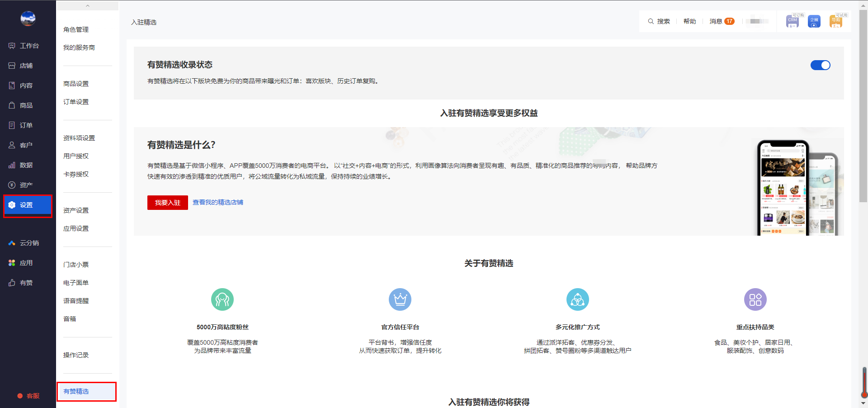Open 操作记录 menu item

click(76, 355)
